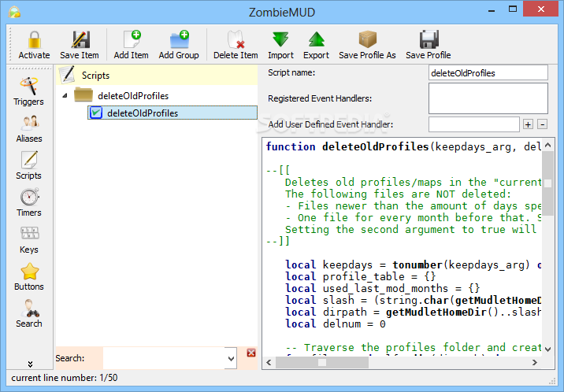Click the Add Group folder icon
The height and width of the screenshot is (392, 564).
[x=180, y=39]
